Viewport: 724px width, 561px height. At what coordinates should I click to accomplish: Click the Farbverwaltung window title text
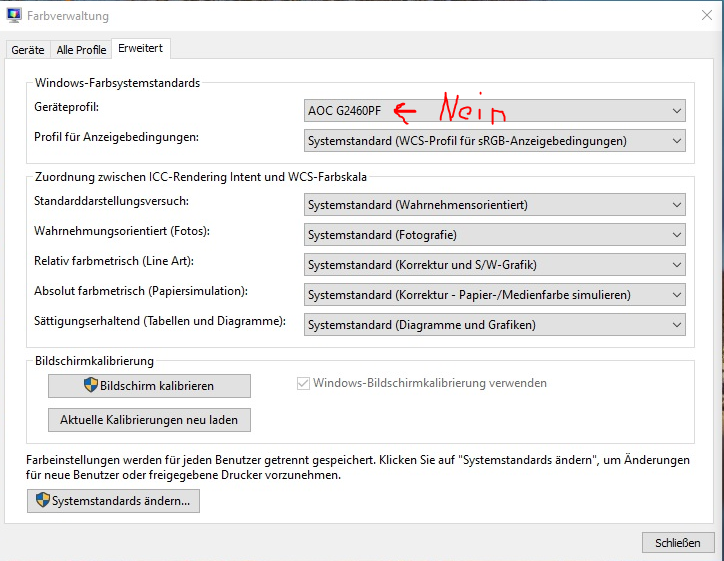click(68, 16)
